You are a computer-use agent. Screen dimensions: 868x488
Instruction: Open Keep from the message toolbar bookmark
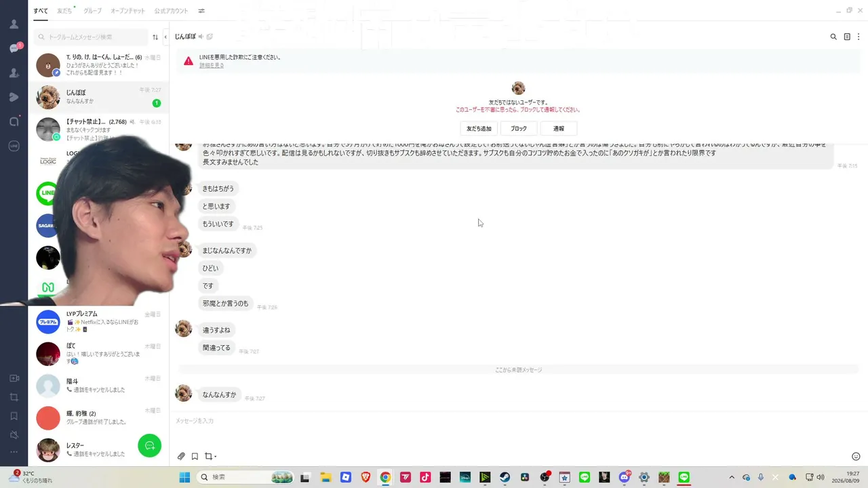pos(195,456)
